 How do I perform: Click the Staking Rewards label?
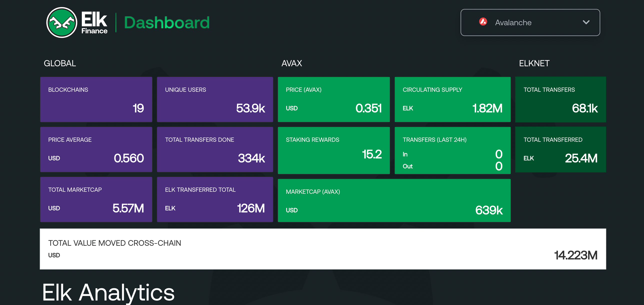[312, 140]
